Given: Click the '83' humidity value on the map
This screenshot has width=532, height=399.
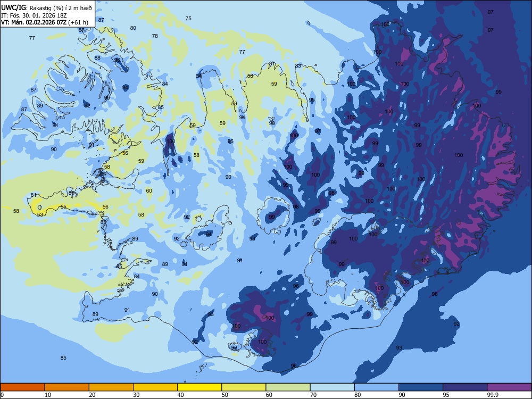Looking at the screenshot, I should (x=298, y=66).
